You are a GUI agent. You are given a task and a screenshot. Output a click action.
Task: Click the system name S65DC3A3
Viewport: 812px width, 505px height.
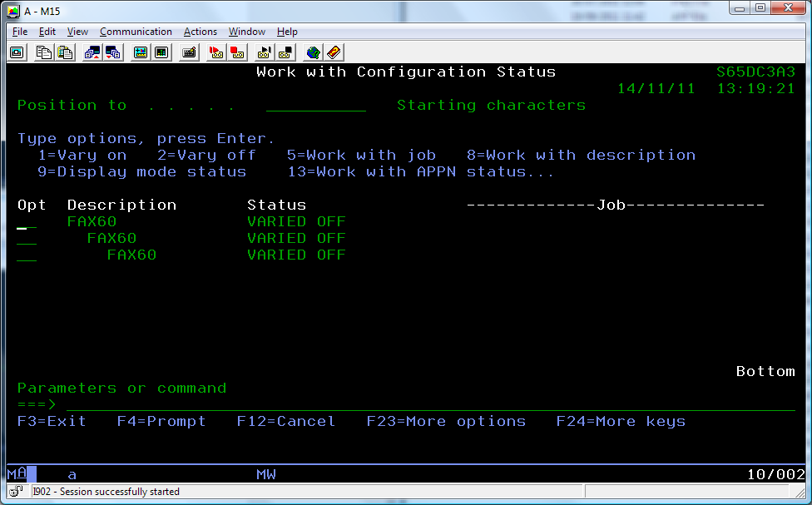(755, 72)
